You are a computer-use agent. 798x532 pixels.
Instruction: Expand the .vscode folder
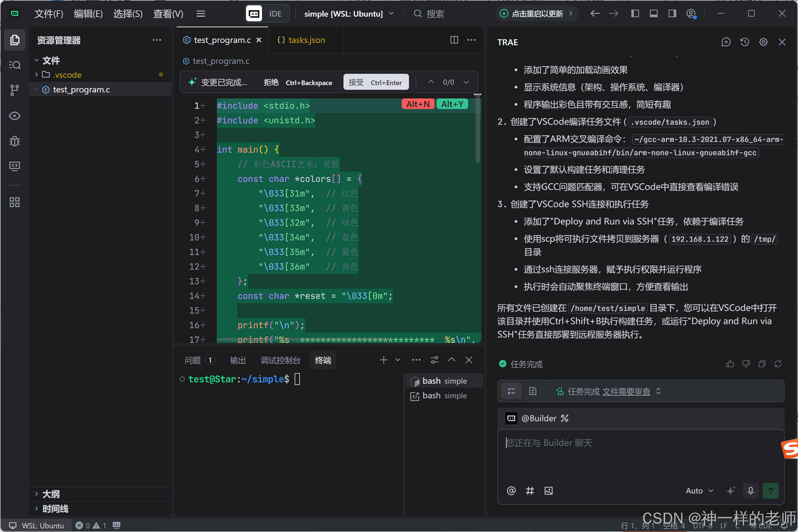click(x=67, y=74)
